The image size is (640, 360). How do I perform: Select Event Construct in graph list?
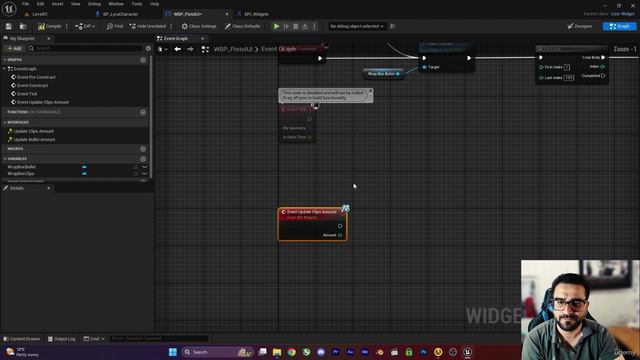[x=32, y=85]
